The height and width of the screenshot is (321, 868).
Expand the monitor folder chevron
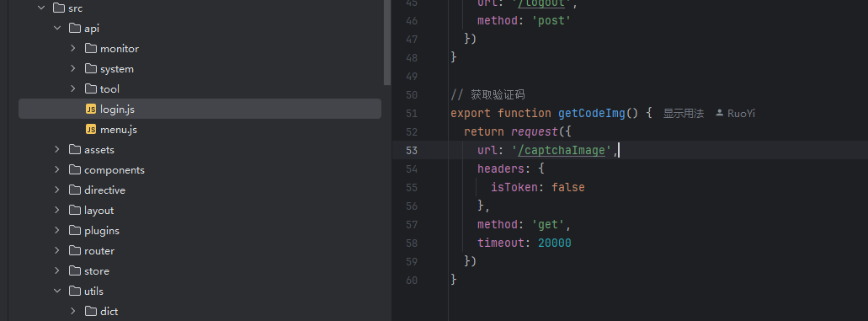(x=73, y=49)
